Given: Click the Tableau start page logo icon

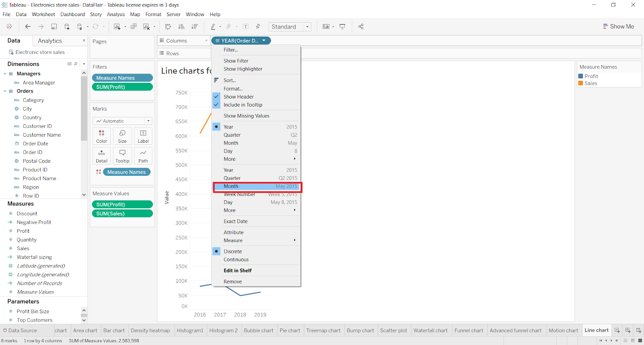Looking at the screenshot, I should 9,27.
